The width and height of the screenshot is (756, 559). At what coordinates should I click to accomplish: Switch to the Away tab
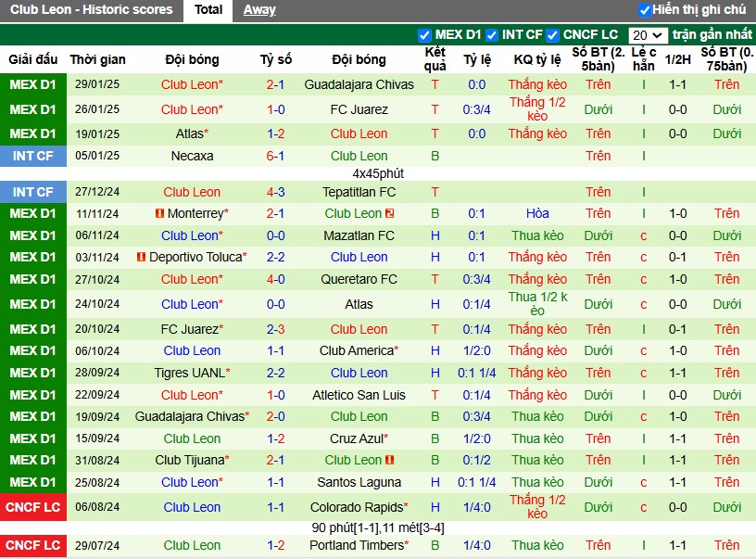point(259,9)
